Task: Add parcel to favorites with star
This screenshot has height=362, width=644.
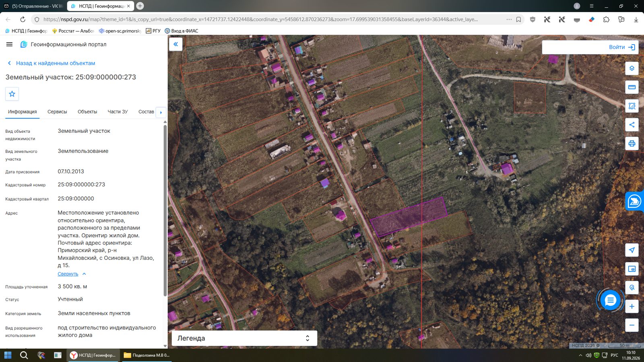Action: (12, 94)
